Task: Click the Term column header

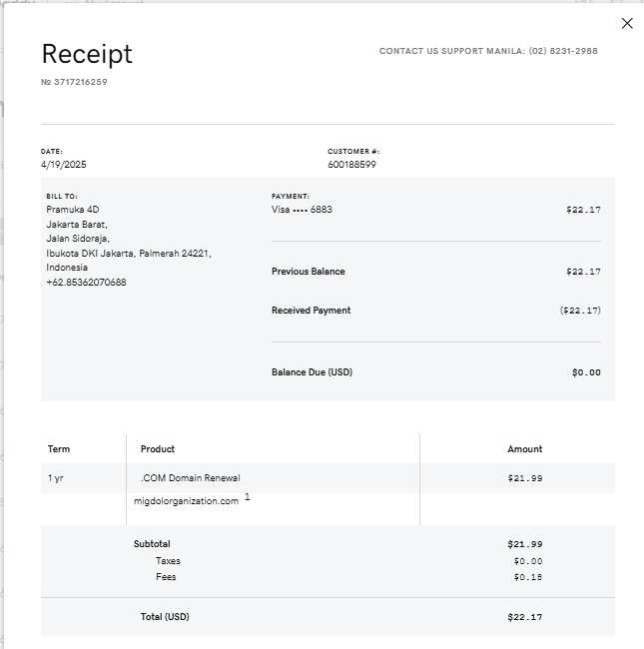Action: pos(59,449)
